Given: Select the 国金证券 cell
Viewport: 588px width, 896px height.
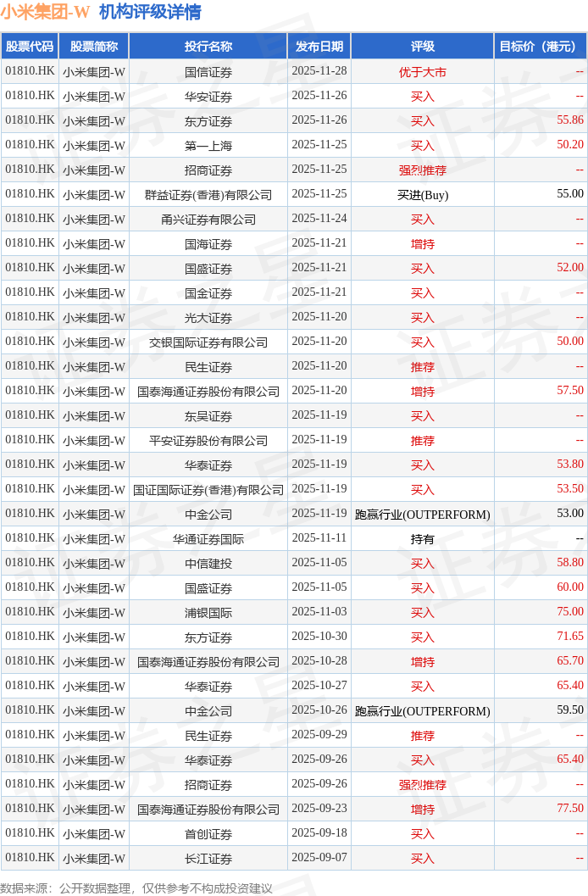Looking at the screenshot, I should [208, 293].
